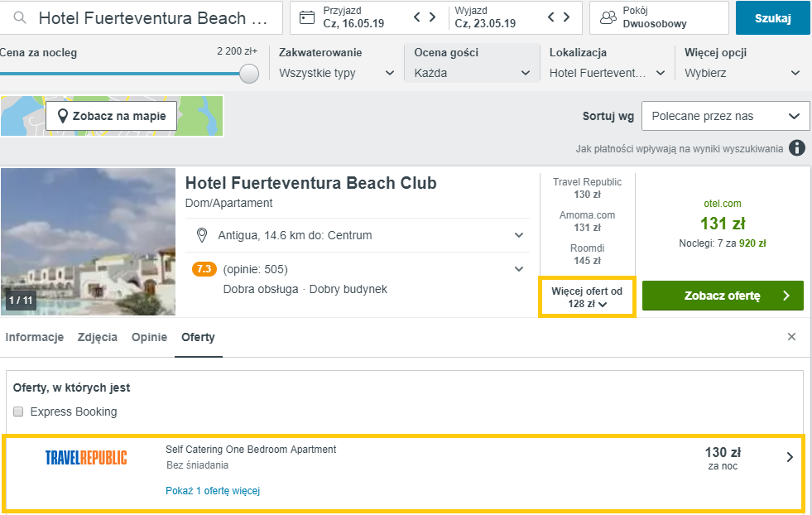Expand the Antigua location row chevron
The width and height of the screenshot is (812, 515).
pyautogui.click(x=518, y=235)
